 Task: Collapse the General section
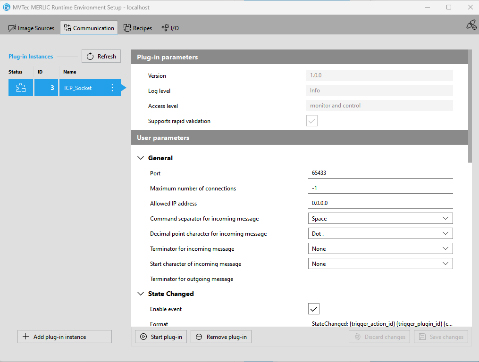(x=141, y=158)
